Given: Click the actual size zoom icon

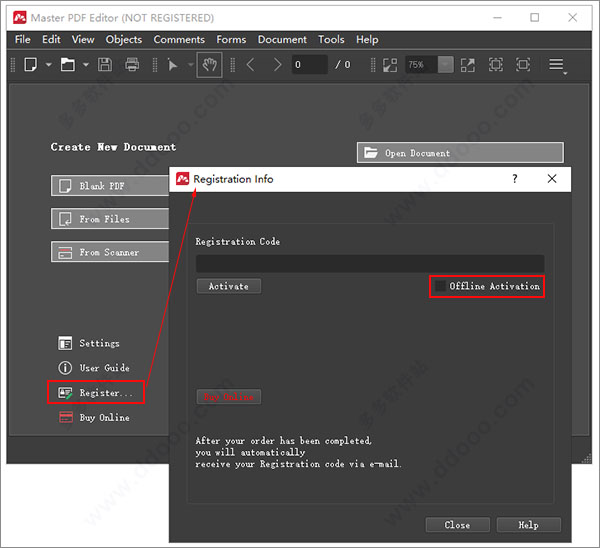Looking at the screenshot, I should pos(468,65).
